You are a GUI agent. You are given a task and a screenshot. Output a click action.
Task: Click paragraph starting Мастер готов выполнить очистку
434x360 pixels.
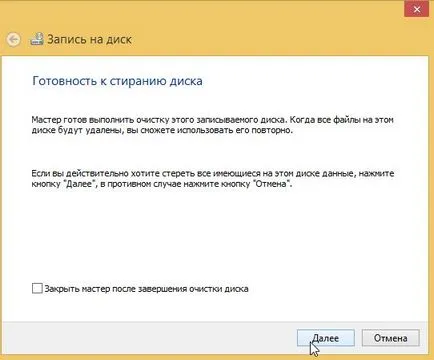[212, 125]
